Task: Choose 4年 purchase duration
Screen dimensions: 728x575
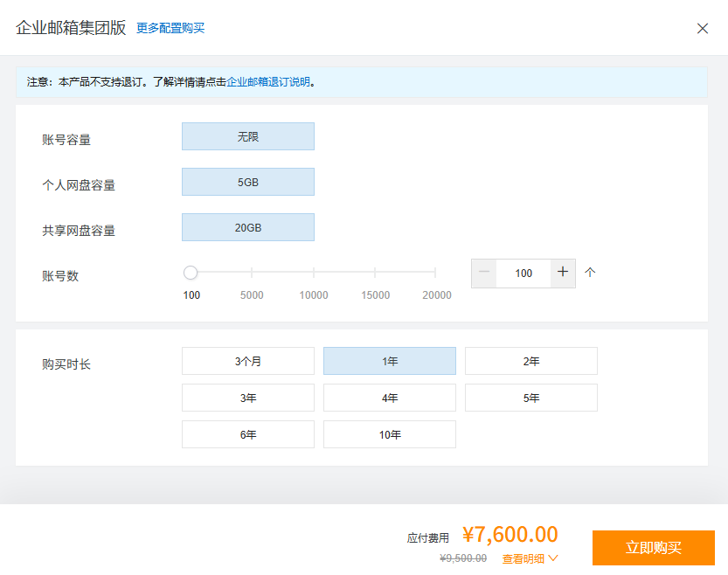Action: click(390, 398)
